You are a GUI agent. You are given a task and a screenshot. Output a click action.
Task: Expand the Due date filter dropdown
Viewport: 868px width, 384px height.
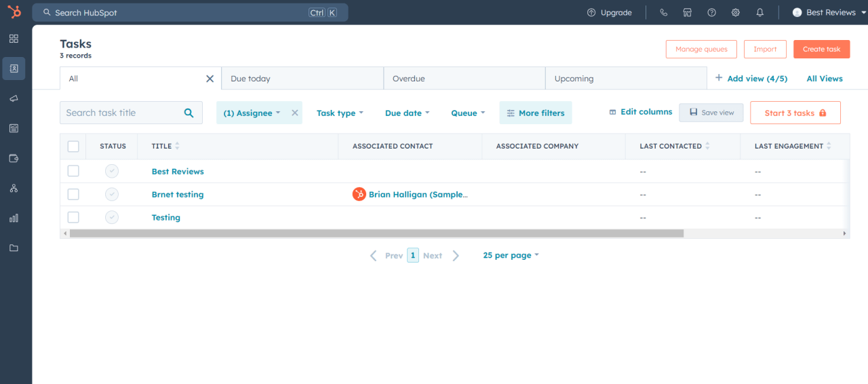[407, 113]
